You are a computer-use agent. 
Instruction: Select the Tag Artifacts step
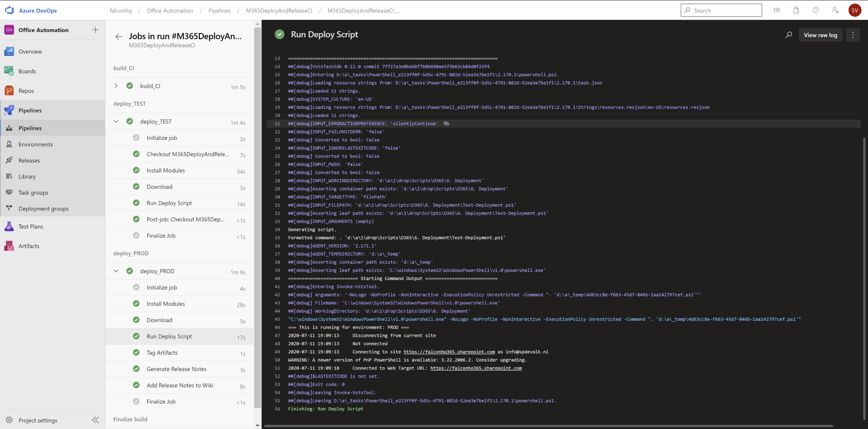point(180,353)
